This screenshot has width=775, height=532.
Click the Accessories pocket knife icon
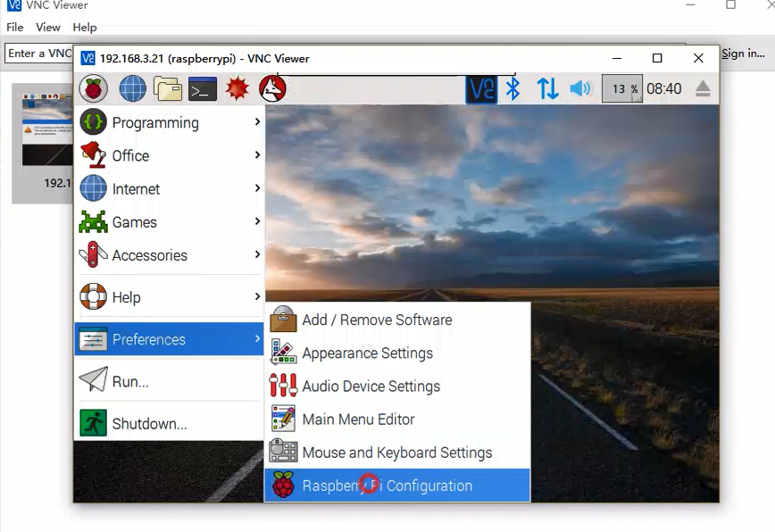click(x=94, y=255)
